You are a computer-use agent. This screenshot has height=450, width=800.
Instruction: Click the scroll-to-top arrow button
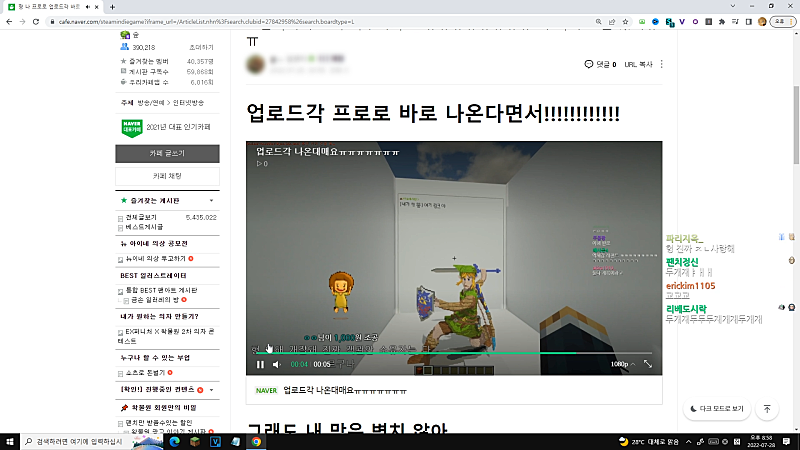pyautogui.click(x=767, y=409)
